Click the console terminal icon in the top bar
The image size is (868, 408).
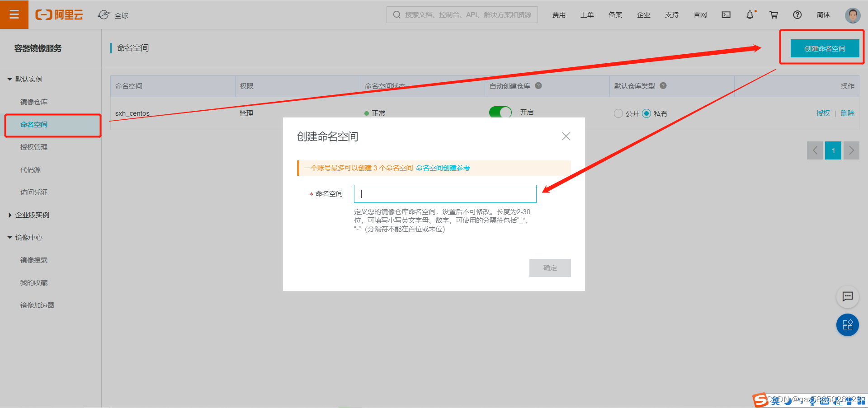pyautogui.click(x=726, y=14)
